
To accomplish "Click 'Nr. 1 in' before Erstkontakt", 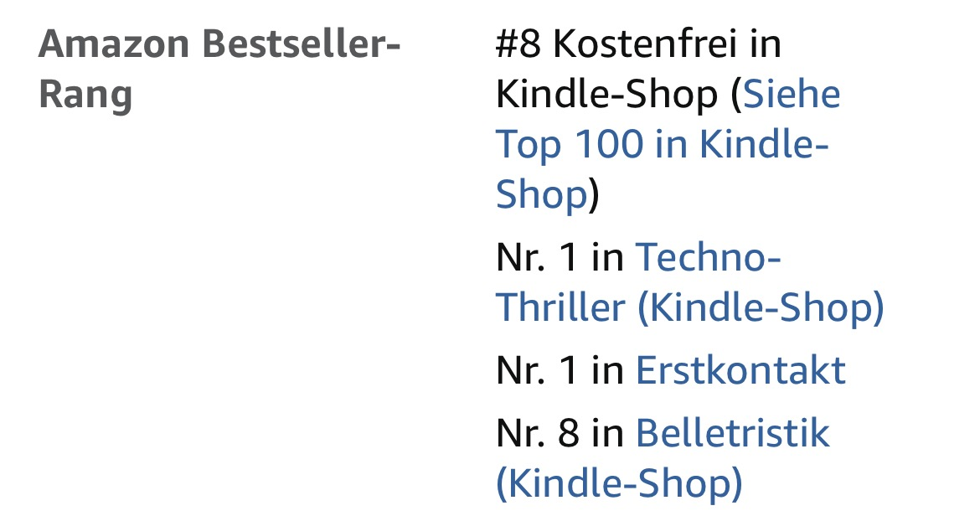I will (560, 370).
